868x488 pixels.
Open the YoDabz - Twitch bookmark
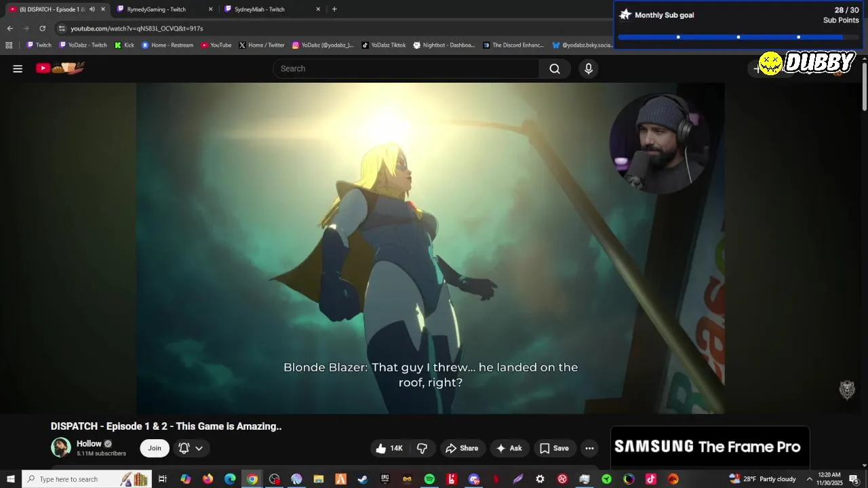pyautogui.click(x=83, y=45)
